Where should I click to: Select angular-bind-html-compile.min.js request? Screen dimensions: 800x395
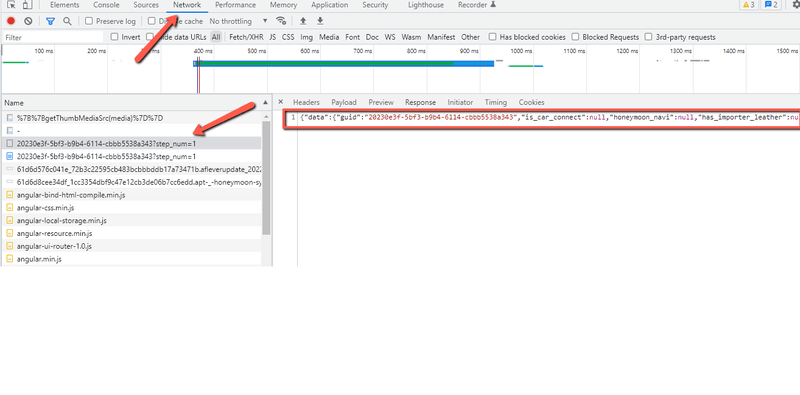[x=132, y=195]
